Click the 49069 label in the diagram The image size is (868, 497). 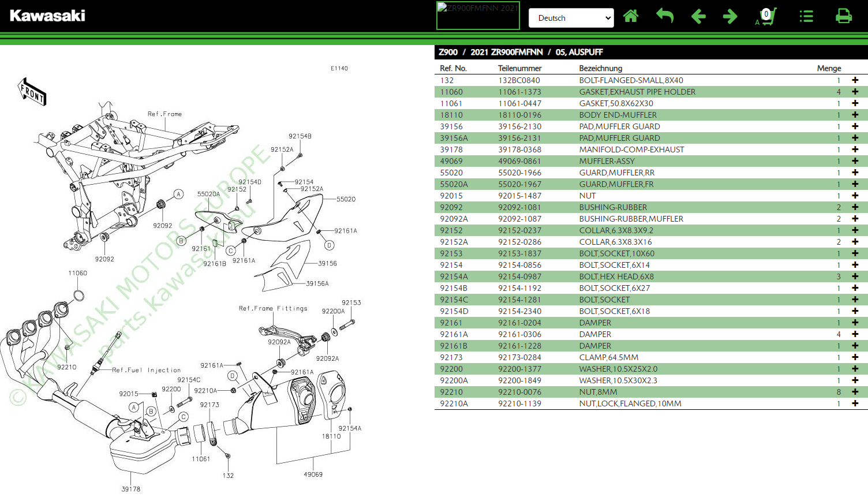click(313, 474)
